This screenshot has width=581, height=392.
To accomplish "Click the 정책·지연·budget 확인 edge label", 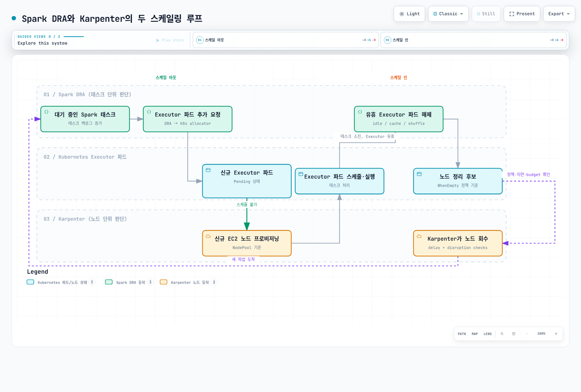I will click(x=529, y=175).
